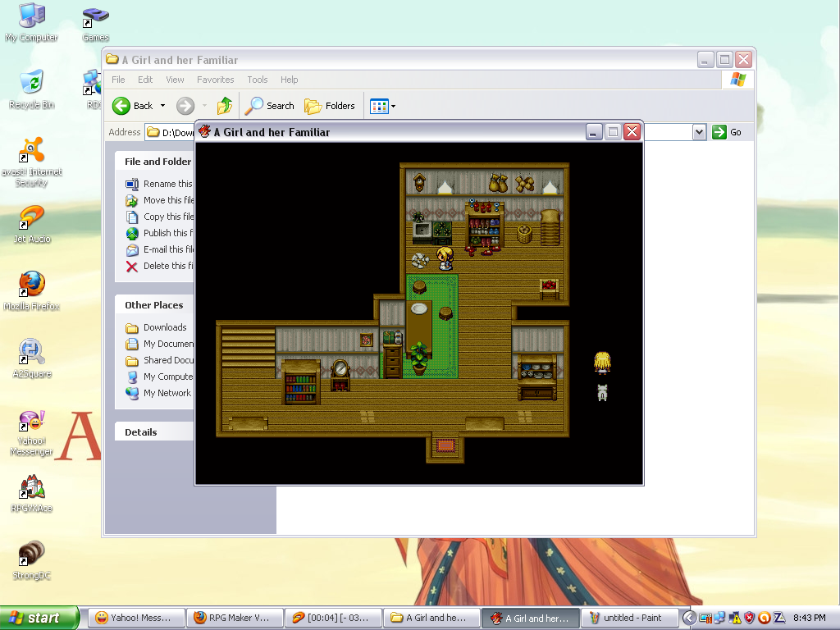Open the avast! Internet Security desktop icon
This screenshot has width=840, height=630.
[32, 153]
